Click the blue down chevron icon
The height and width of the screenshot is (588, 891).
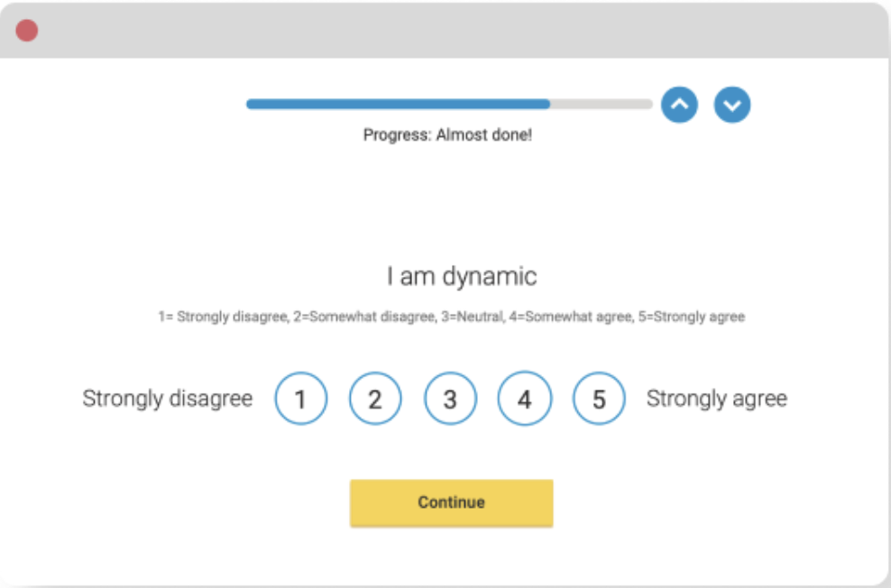pos(732,105)
